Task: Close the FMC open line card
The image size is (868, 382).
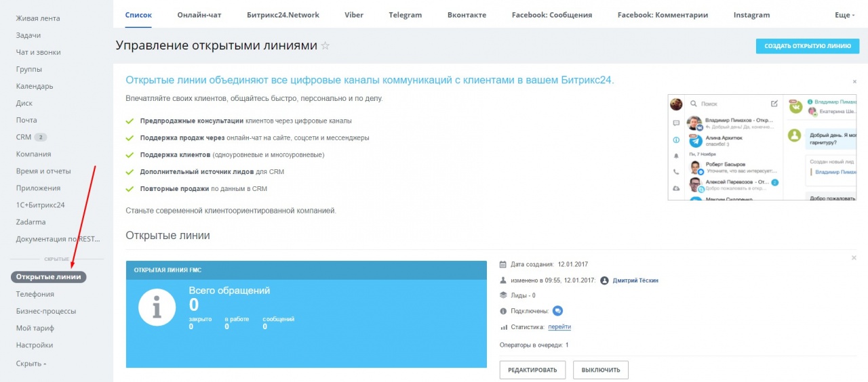Action: pos(854,258)
